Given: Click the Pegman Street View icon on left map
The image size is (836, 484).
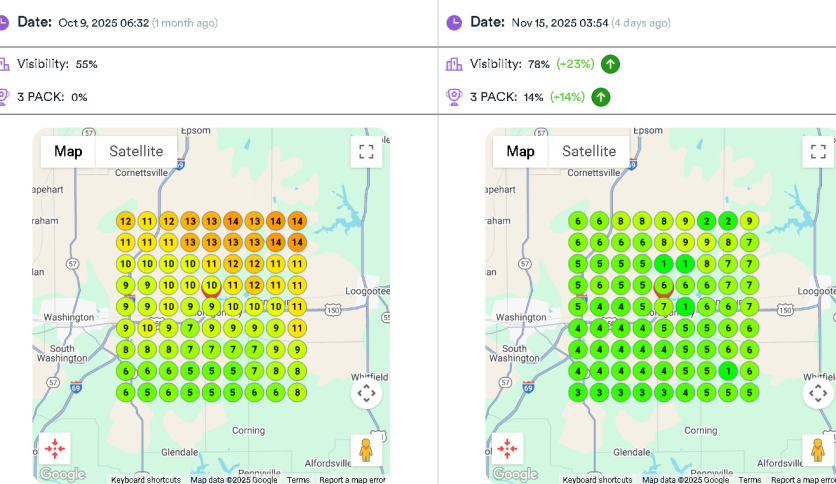Looking at the screenshot, I should (366, 450).
